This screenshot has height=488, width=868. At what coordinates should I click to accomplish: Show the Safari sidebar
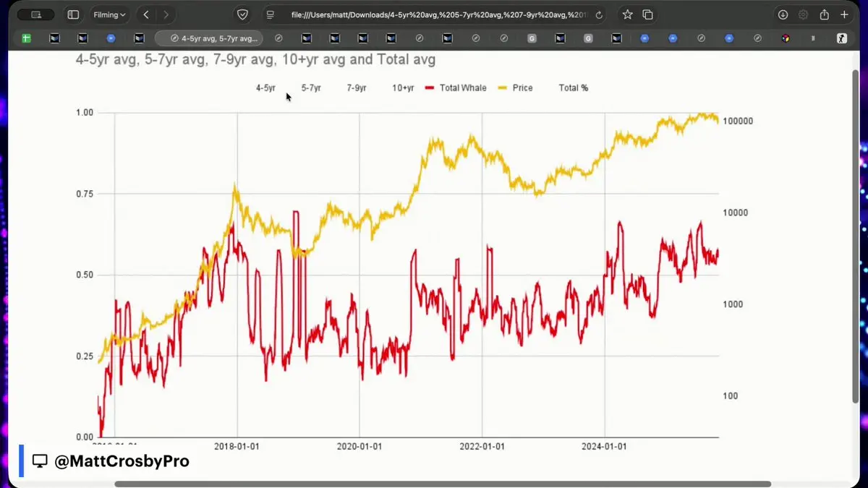(x=73, y=14)
